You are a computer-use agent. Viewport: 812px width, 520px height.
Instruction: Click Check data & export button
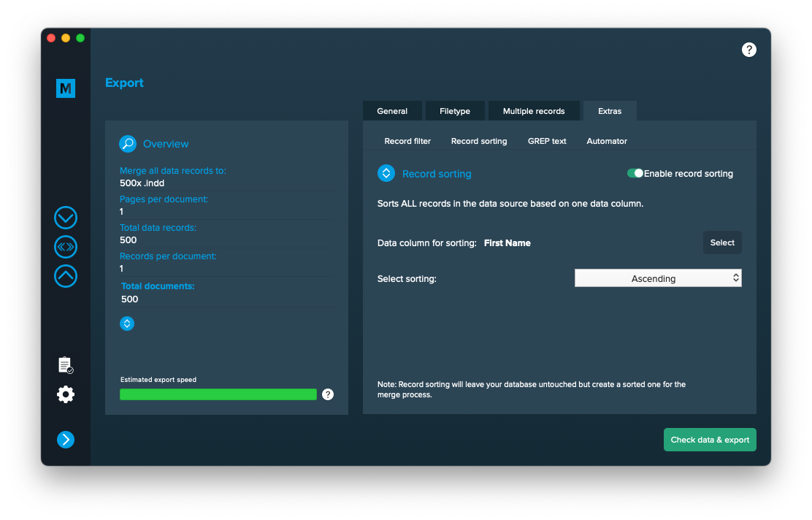(x=710, y=440)
